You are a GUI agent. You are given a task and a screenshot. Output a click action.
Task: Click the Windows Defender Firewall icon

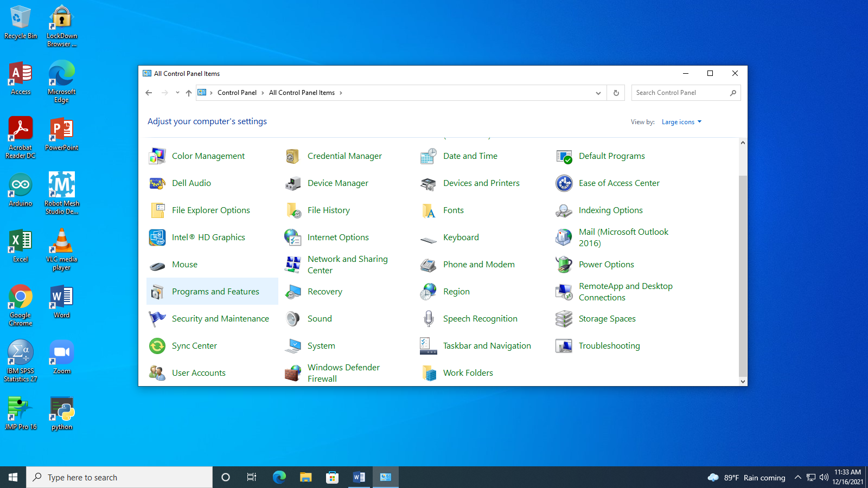point(293,373)
